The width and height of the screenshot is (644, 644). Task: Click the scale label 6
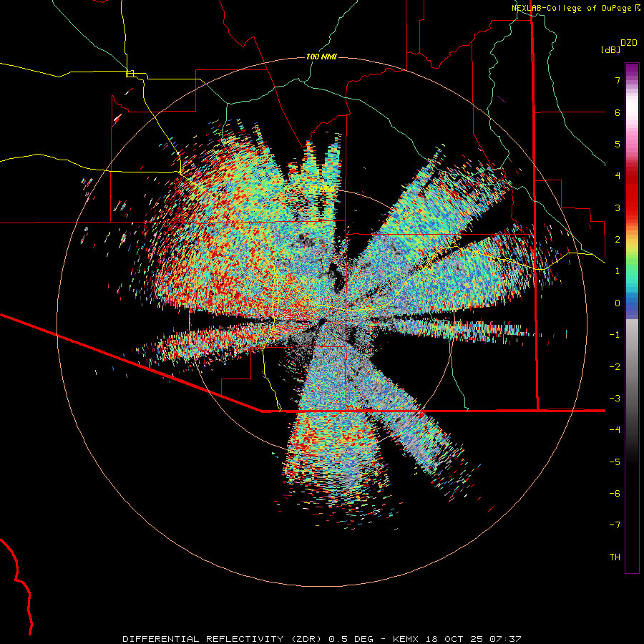pos(618,112)
